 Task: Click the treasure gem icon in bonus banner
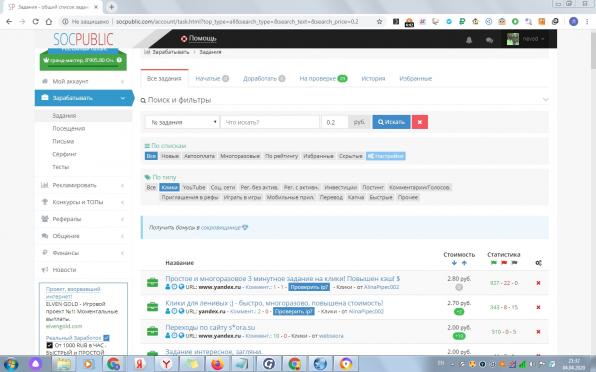point(245,228)
